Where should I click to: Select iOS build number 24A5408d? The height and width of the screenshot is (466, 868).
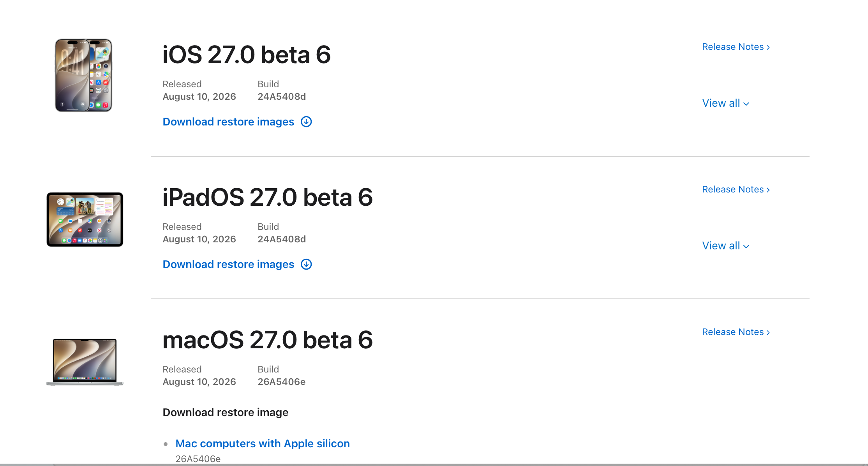[282, 97]
